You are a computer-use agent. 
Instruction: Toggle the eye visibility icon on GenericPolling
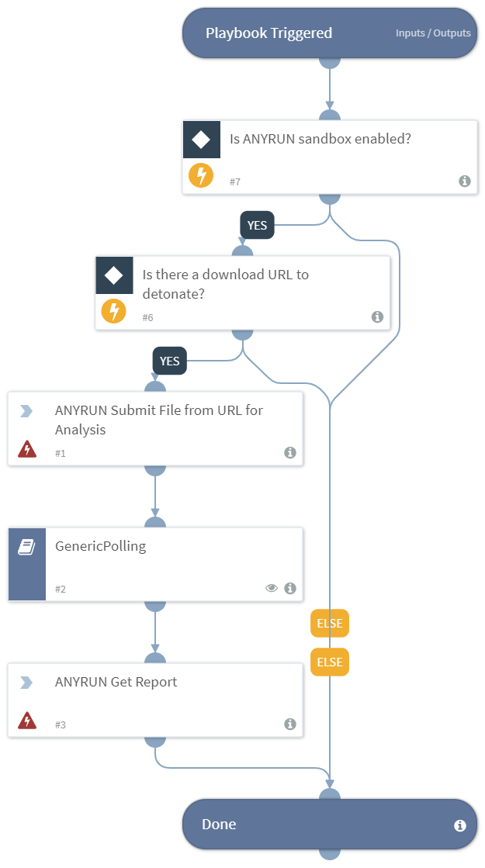point(272,588)
